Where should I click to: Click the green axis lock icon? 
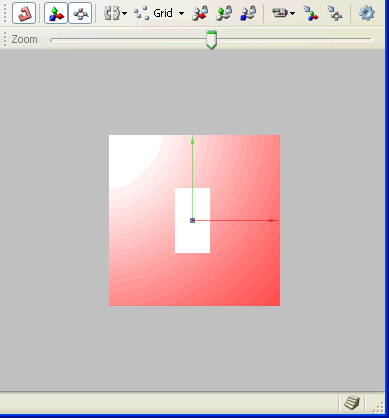pos(224,13)
